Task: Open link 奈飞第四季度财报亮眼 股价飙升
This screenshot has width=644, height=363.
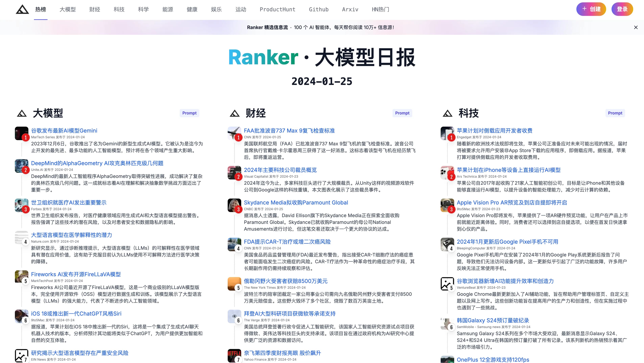Action: pos(282,353)
